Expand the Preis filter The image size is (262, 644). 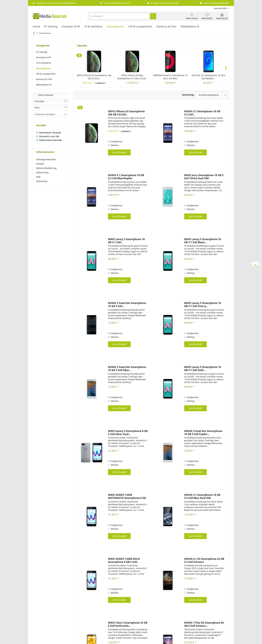click(51, 107)
